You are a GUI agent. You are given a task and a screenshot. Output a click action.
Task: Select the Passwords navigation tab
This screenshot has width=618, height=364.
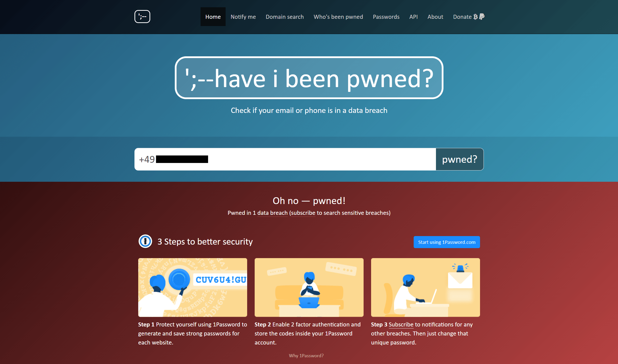pyautogui.click(x=386, y=17)
